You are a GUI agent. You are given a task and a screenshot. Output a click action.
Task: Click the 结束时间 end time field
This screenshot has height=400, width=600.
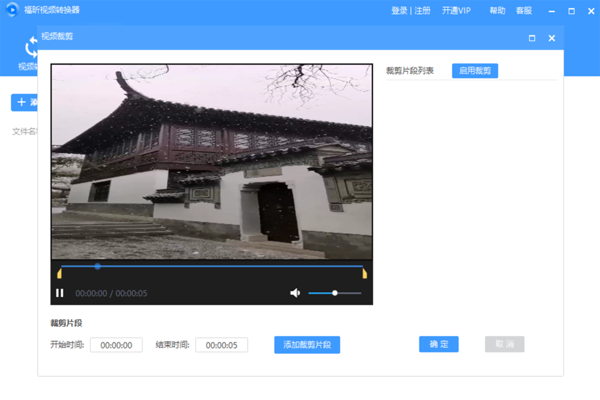pyautogui.click(x=221, y=345)
